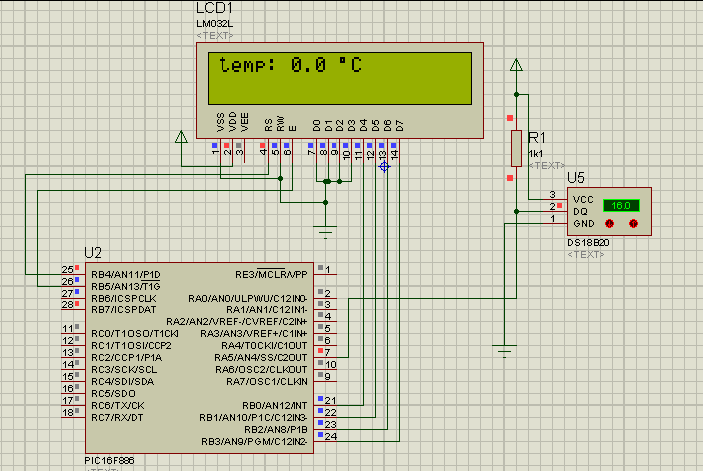Image resolution: width=703 pixels, height=471 pixels.
Task: Click the ground symbol below the LCD
Action: (x=325, y=233)
